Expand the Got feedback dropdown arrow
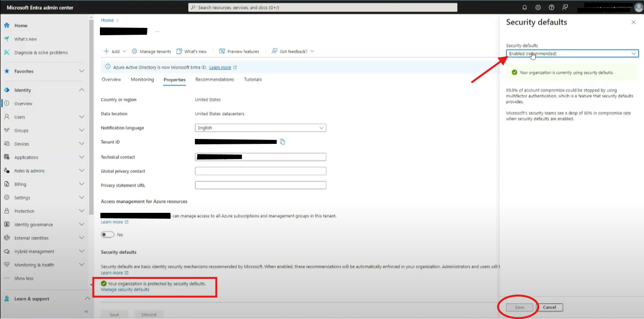Image resolution: width=644 pixels, height=319 pixels. coord(312,51)
